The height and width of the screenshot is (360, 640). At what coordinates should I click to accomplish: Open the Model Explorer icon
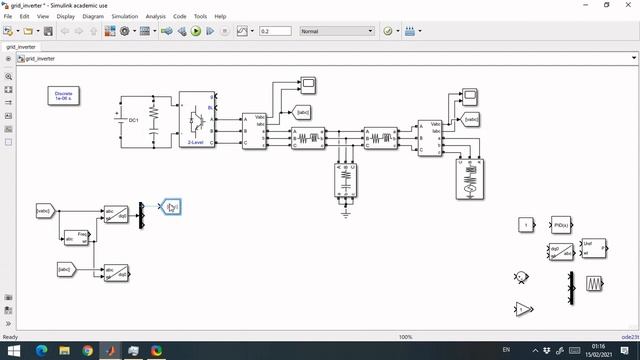pos(145,31)
